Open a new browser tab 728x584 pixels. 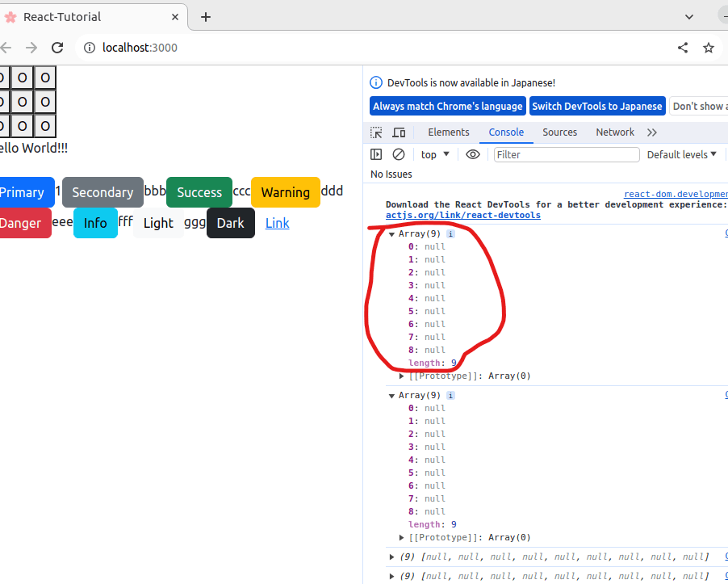click(x=206, y=17)
